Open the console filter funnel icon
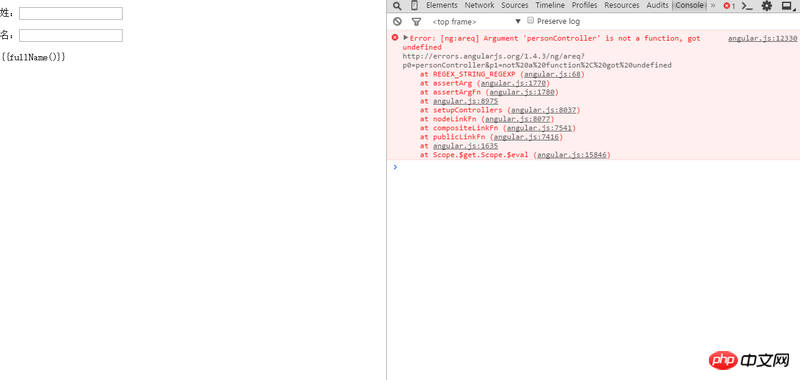The image size is (800, 380). point(416,21)
